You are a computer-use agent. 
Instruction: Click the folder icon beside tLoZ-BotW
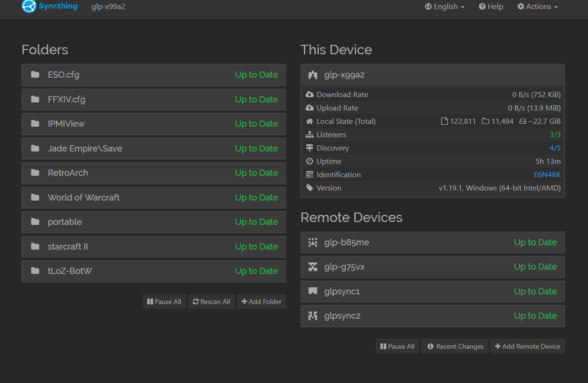(x=35, y=271)
